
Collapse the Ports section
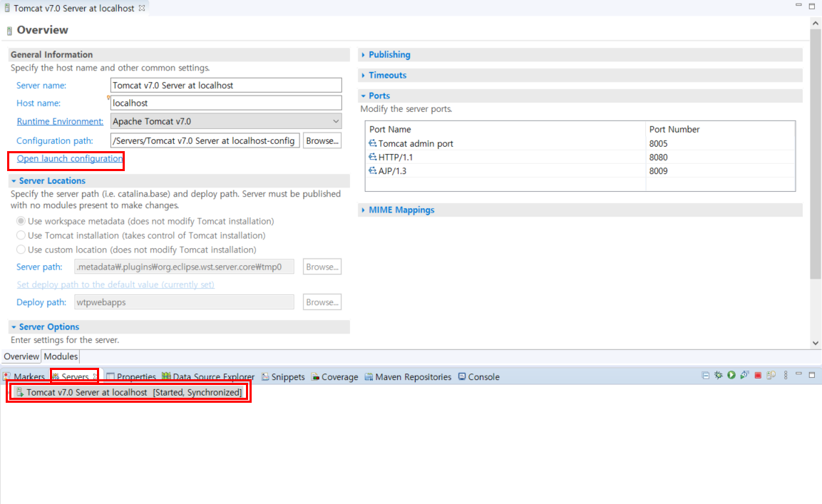tap(364, 96)
